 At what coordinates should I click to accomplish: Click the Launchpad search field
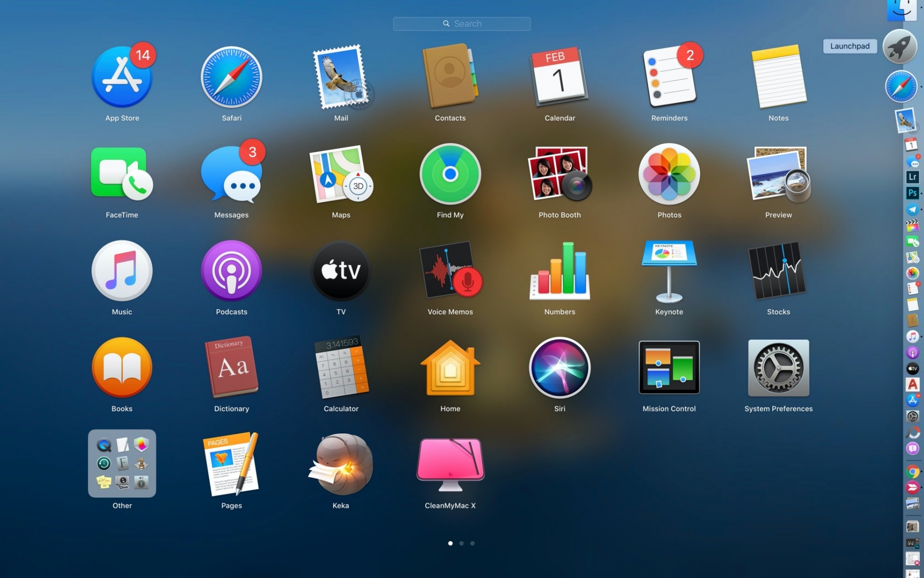[x=462, y=24]
